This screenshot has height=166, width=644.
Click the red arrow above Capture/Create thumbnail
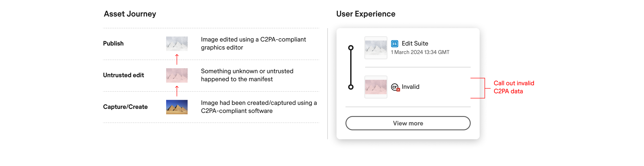point(177,91)
